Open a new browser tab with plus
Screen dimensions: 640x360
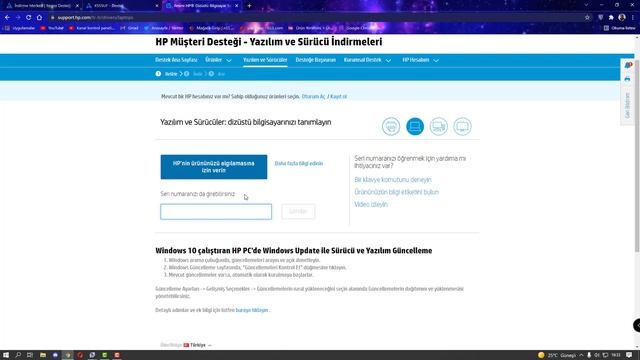pos(249,6)
